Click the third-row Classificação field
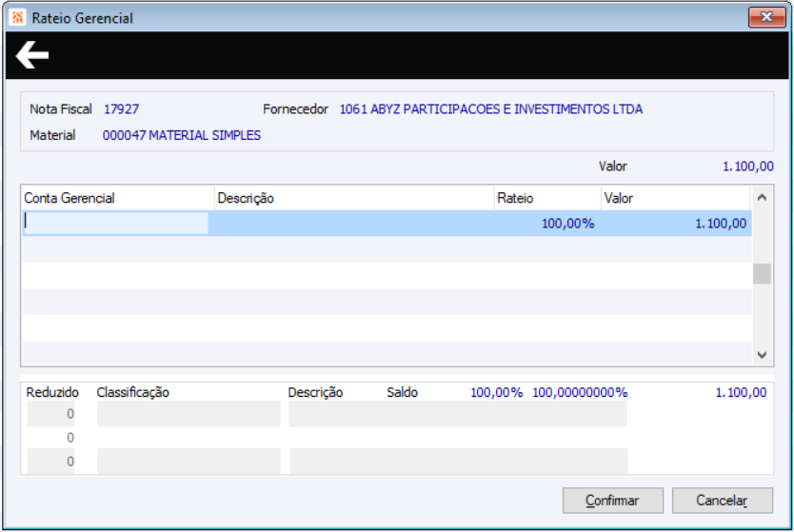 coord(189,462)
